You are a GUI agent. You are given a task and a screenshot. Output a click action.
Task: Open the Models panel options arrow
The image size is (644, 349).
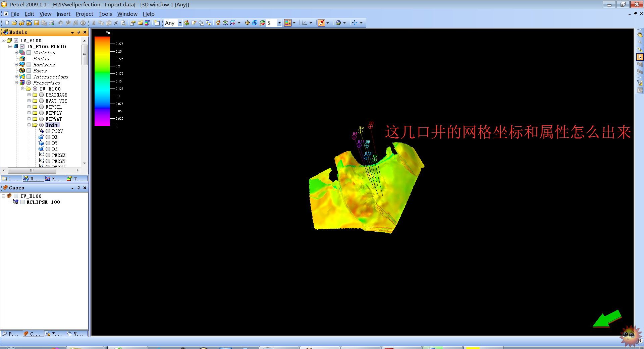tap(72, 33)
